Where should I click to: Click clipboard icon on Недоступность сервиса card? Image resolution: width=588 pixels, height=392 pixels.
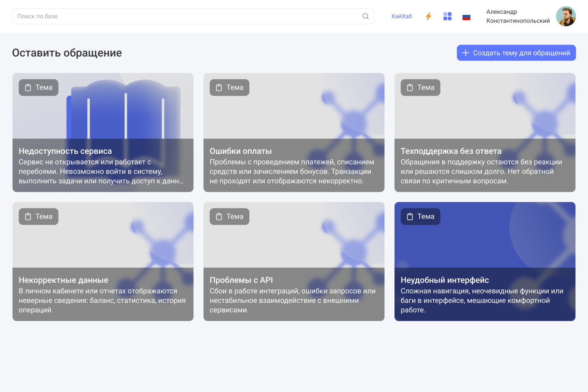[28, 87]
